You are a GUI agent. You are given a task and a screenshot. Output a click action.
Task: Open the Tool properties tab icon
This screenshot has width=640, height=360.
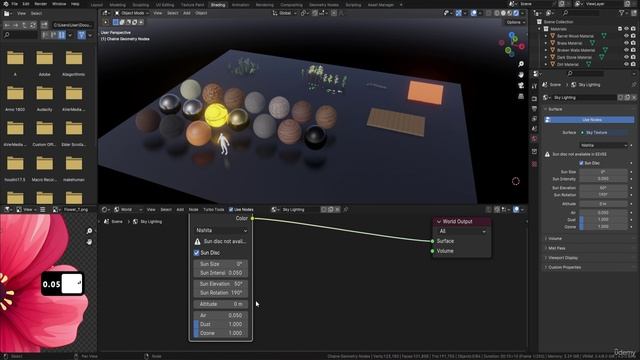pyautogui.click(x=534, y=87)
